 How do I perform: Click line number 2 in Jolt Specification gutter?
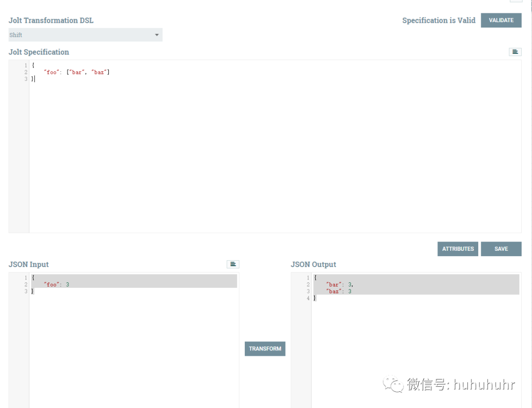click(x=26, y=72)
